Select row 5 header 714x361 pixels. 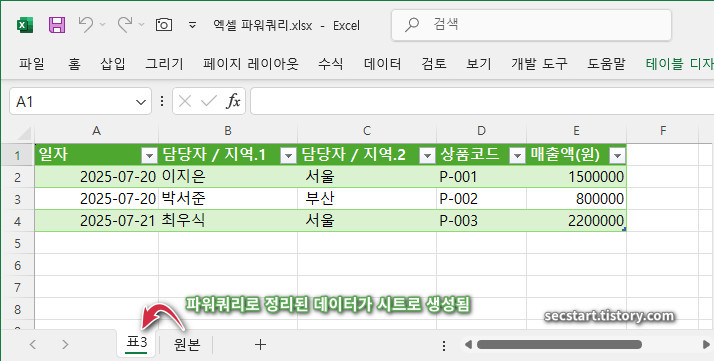pos(17,243)
